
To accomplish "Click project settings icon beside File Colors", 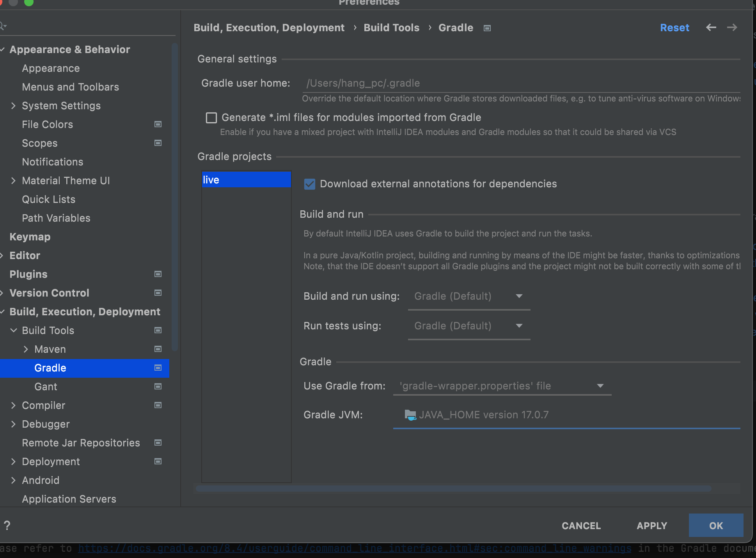I will coord(158,124).
